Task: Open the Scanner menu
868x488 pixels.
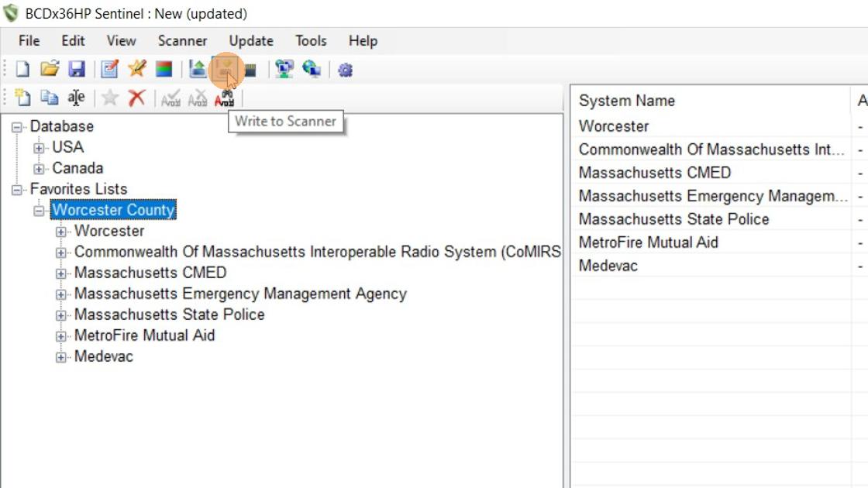Action: pos(182,41)
